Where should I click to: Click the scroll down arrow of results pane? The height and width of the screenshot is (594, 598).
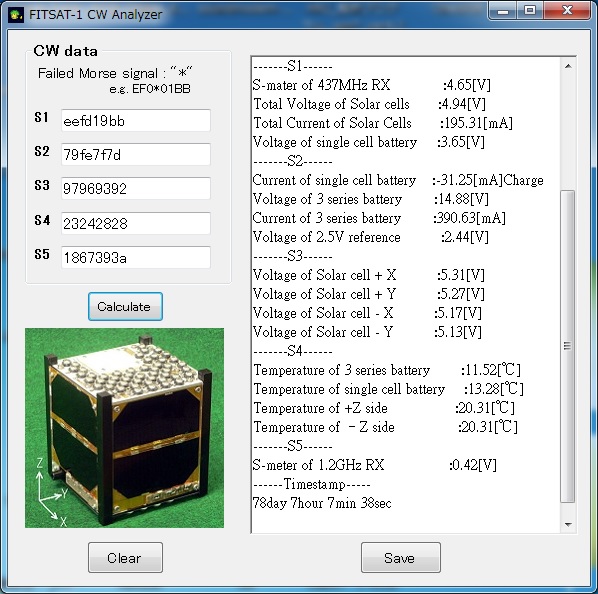(568, 525)
